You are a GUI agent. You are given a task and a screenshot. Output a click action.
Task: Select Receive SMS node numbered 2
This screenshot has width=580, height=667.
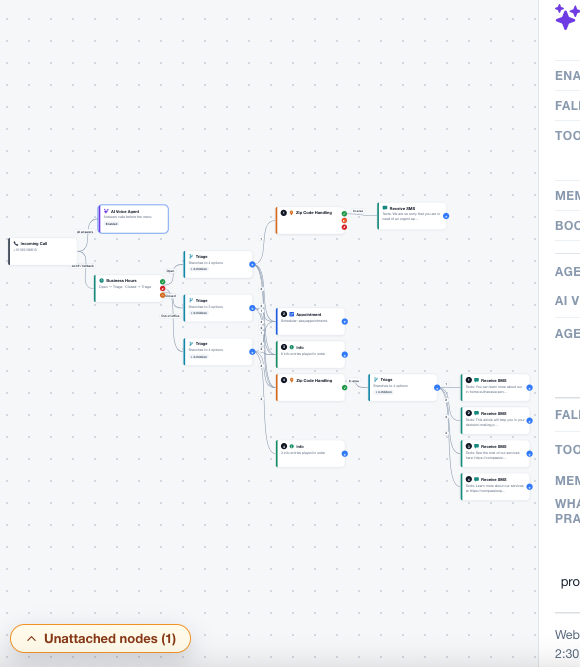tap(495, 421)
